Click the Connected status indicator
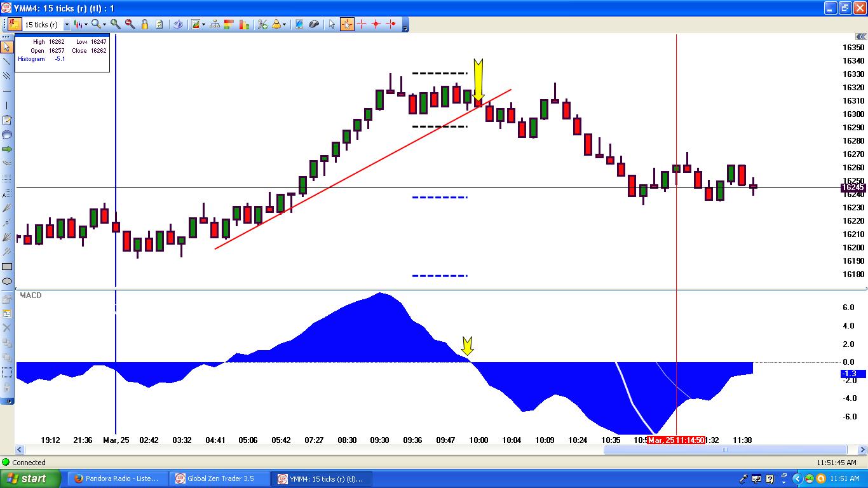The image size is (868, 488). [24, 463]
